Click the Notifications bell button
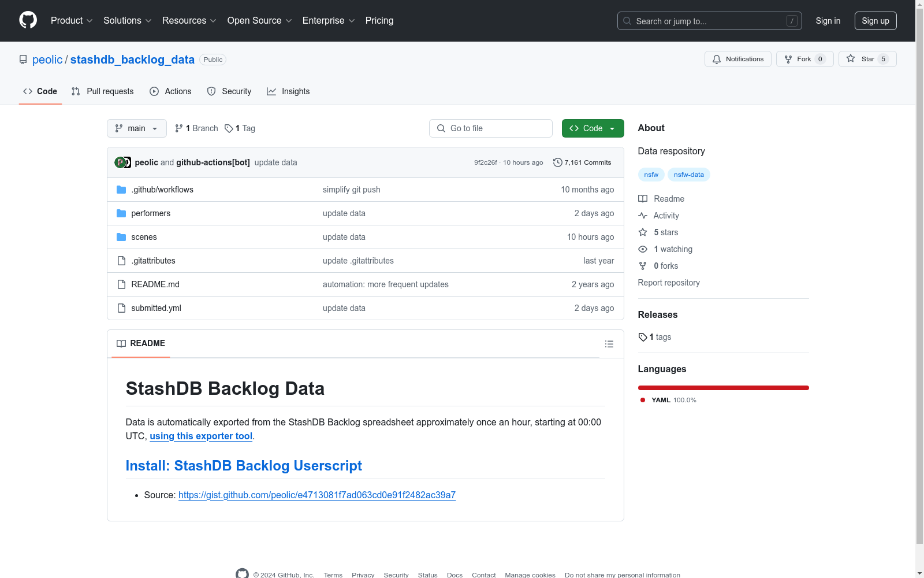 737,59
